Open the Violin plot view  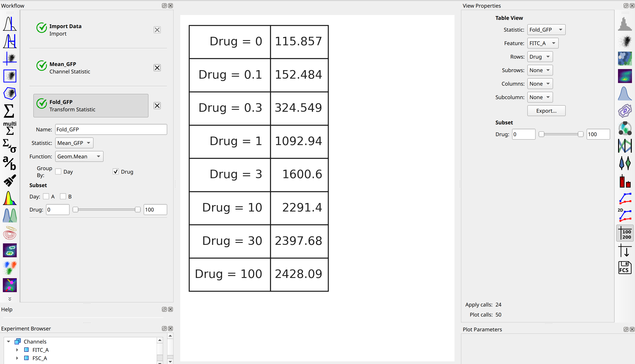click(625, 163)
